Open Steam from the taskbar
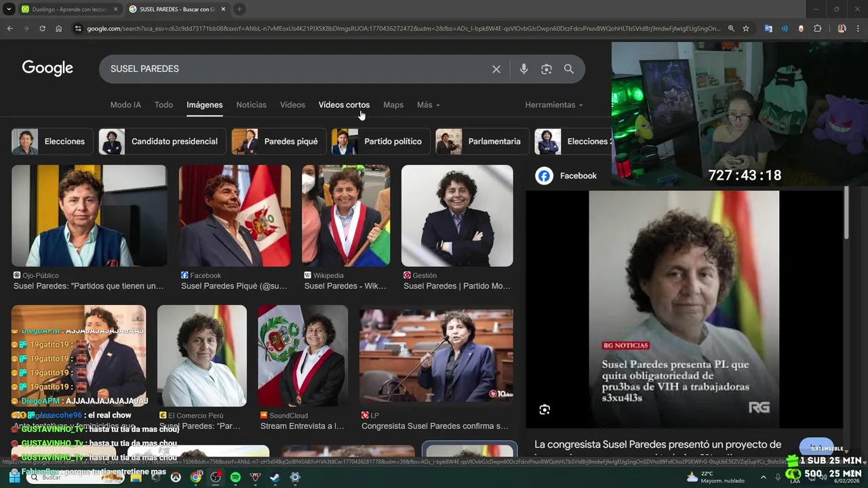 (275, 477)
